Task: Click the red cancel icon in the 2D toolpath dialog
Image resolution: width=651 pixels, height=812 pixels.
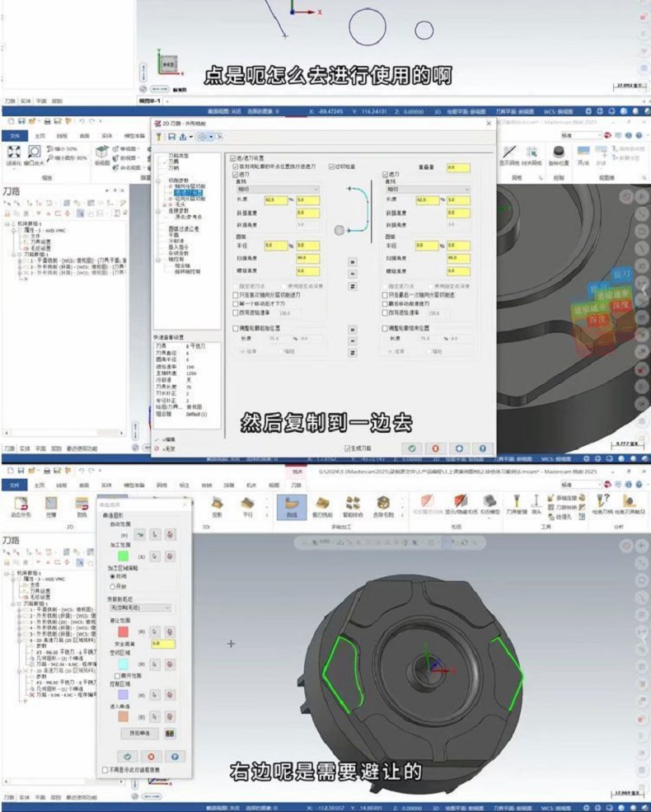Action: tap(437, 448)
